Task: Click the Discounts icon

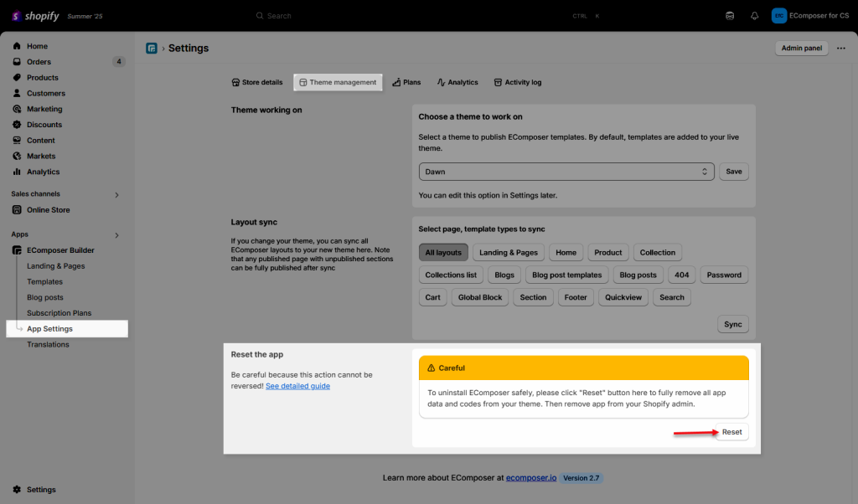Action: 17,125
